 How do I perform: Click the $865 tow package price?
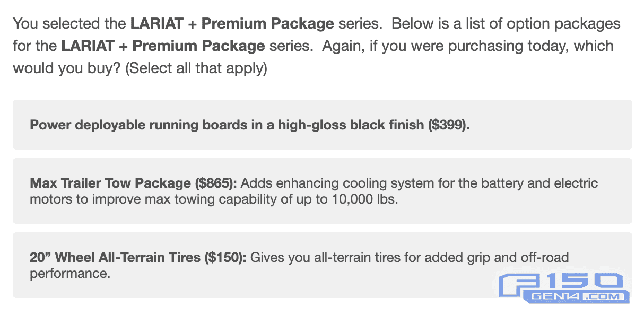click(x=216, y=183)
